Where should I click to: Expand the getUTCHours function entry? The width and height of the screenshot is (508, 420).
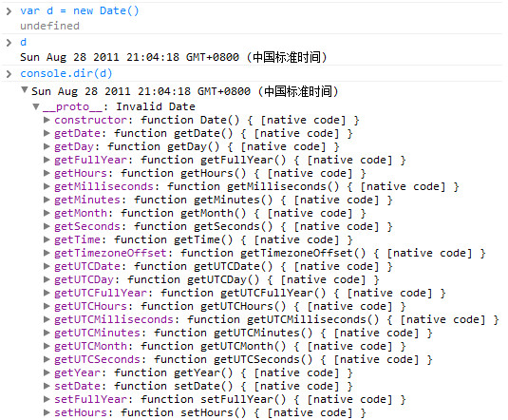tap(47, 306)
